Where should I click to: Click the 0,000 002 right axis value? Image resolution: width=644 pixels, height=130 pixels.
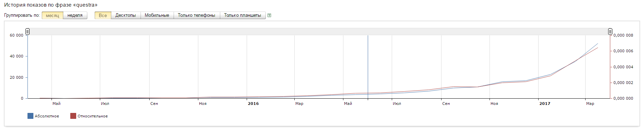(x=623, y=83)
